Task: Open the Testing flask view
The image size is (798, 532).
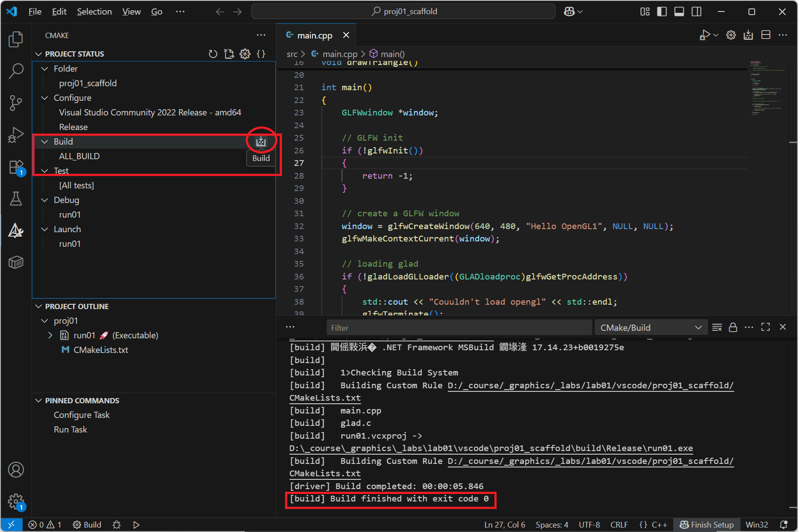Action: 16,199
